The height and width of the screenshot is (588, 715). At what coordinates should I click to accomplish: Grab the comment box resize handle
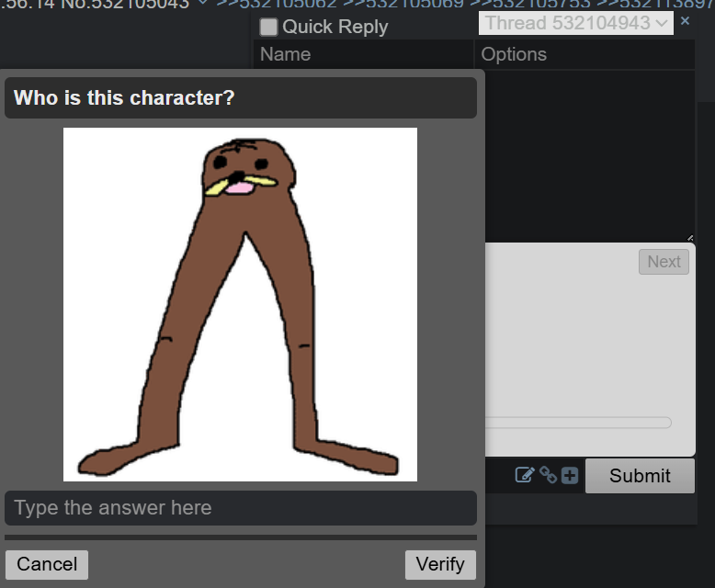(x=690, y=237)
